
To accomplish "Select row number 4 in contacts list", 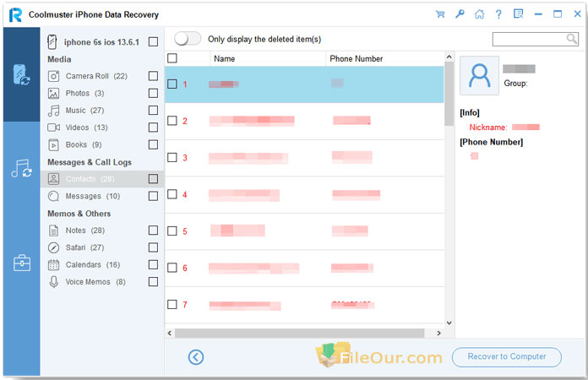I will [x=304, y=194].
